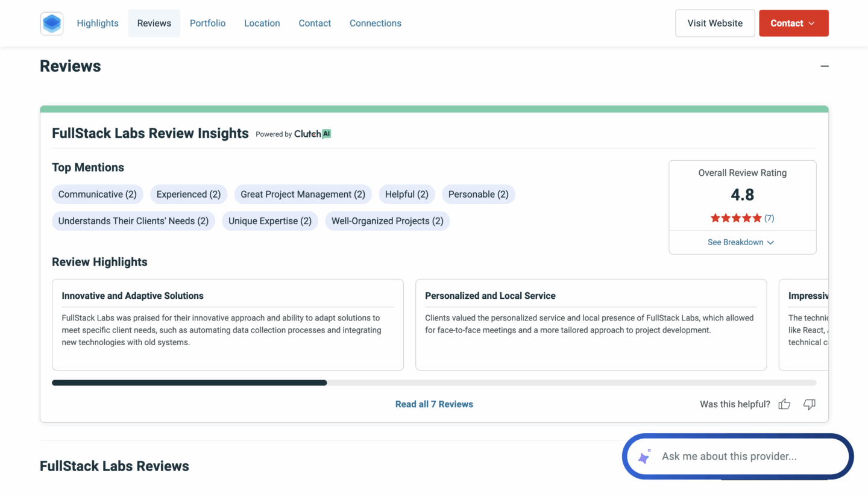Image resolution: width=868 pixels, height=497 pixels.
Task: Switch to Location tab
Action: [262, 23]
